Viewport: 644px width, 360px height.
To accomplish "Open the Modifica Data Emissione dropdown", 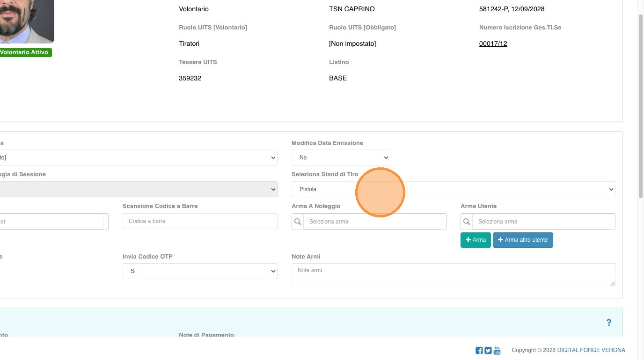I will (x=341, y=158).
